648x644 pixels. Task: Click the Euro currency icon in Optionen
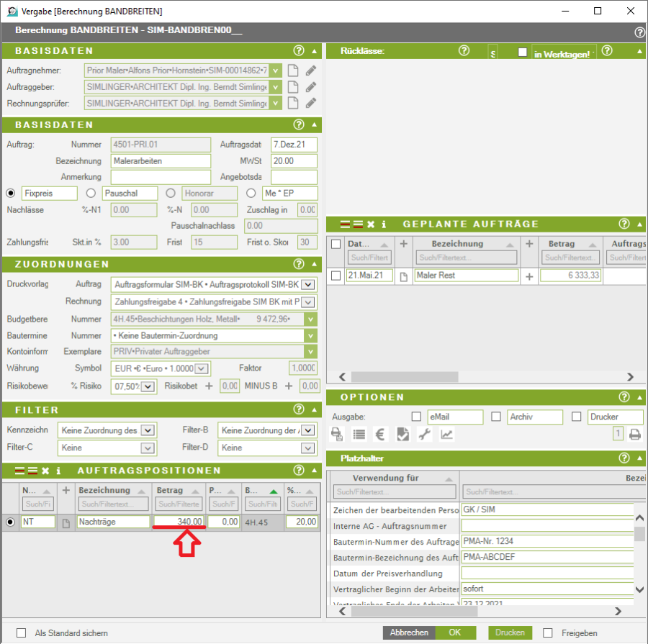pyautogui.click(x=381, y=435)
